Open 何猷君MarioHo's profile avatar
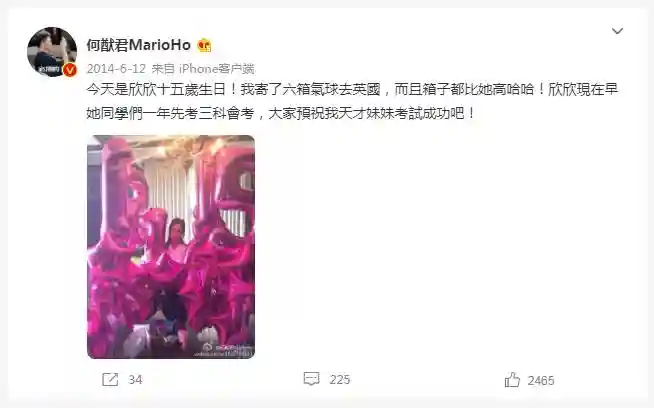654x408 pixels. coord(52,52)
